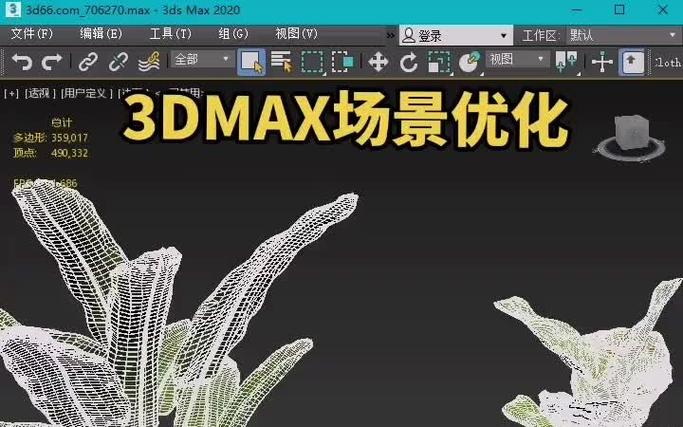Click the 顶点 490,332 statistic
Image resolution: width=683 pixels, height=427 pixels.
coord(51,153)
